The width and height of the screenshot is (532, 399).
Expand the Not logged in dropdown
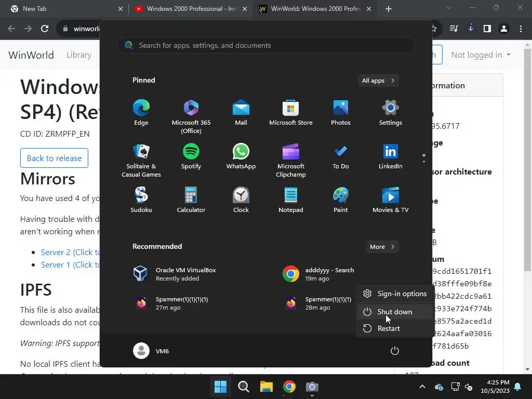tap(481, 55)
